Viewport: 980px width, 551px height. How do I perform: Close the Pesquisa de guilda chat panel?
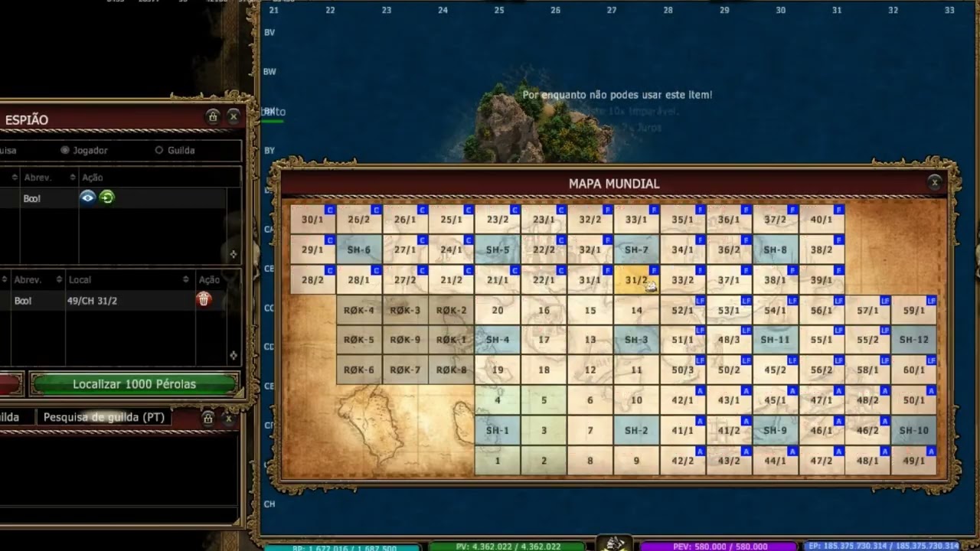[x=228, y=418]
